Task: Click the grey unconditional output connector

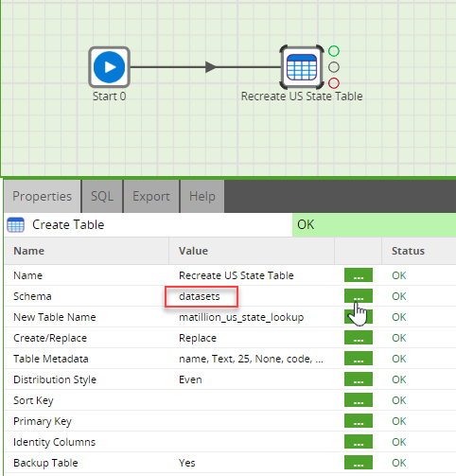Action: click(x=334, y=67)
